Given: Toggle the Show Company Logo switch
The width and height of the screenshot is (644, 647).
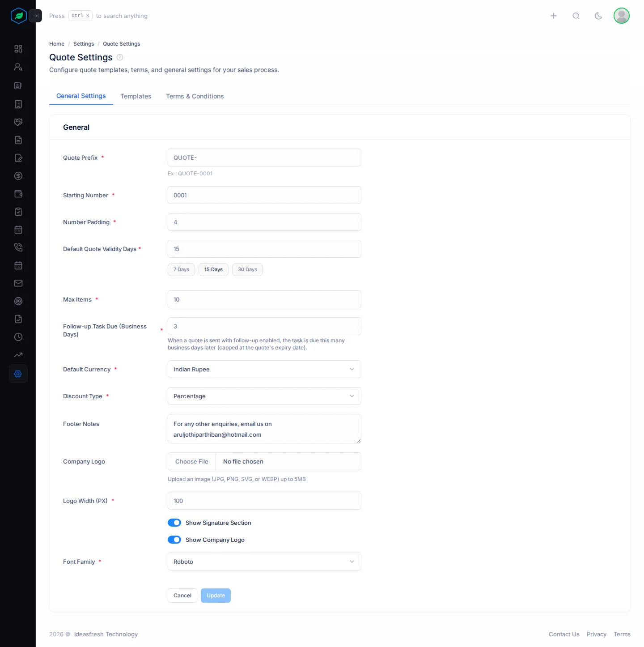Looking at the screenshot, I should coord(174,540).
